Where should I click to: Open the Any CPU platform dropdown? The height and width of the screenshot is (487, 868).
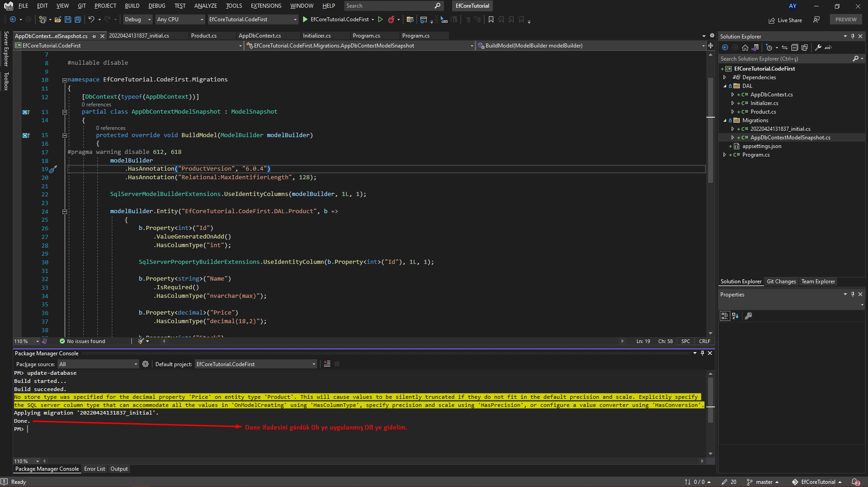202,19
